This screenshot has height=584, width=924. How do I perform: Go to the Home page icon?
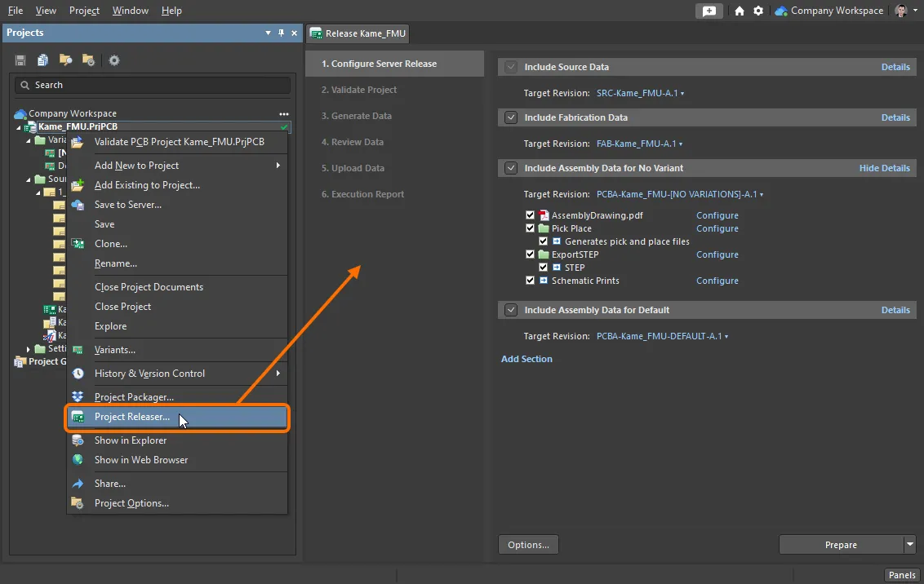coord(739,11)
